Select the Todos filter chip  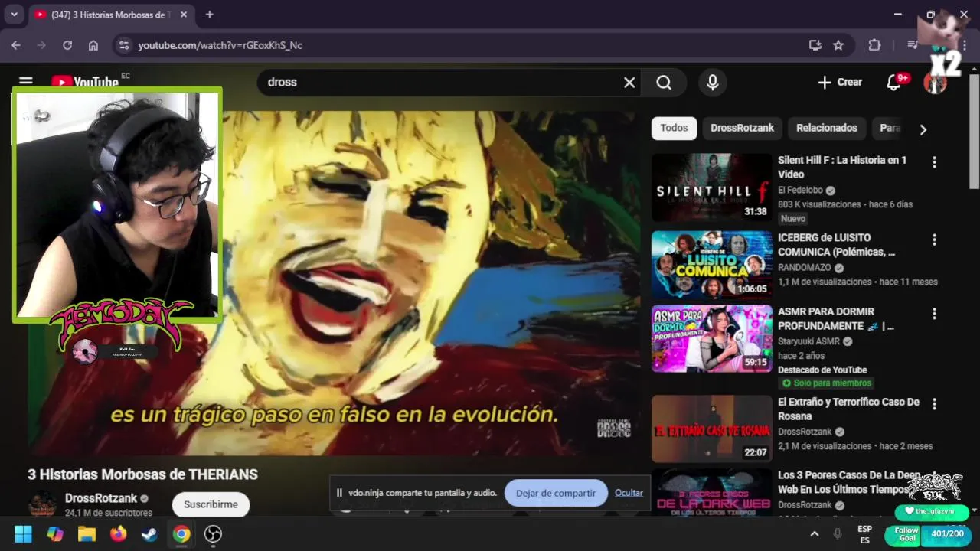pyautogui.click(x=674, y=128)
